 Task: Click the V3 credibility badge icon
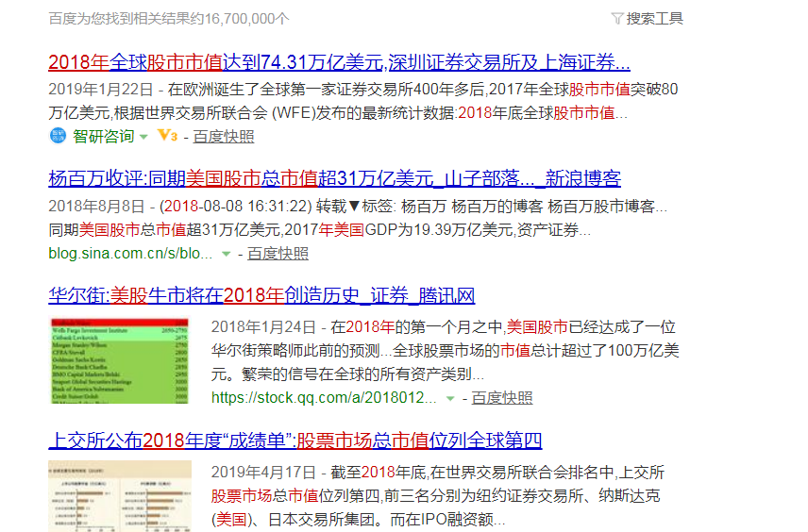(167, 136)
